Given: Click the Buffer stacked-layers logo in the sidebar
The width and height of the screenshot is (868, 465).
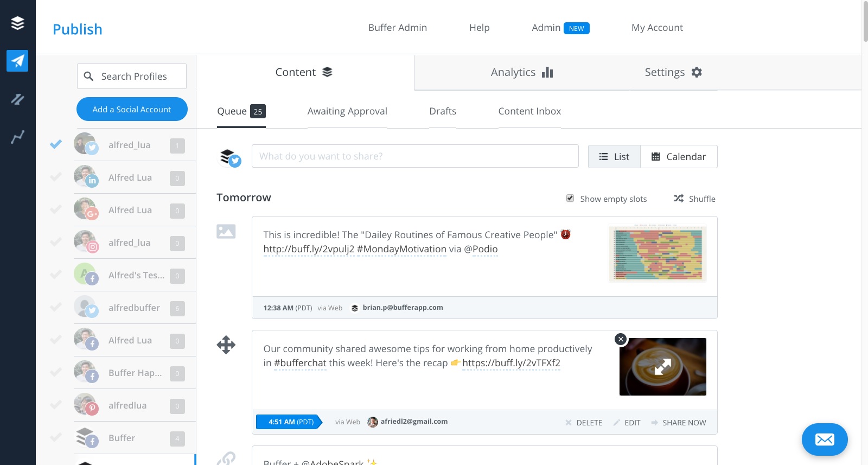Looking at the screenshot, I should click(17, 23).
